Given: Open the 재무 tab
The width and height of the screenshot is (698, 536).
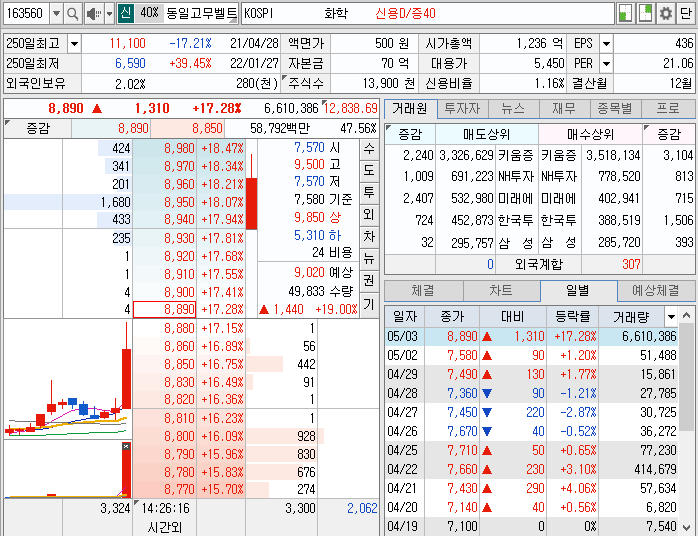Looking at the screenshot, I should click(x=564, y=109).
